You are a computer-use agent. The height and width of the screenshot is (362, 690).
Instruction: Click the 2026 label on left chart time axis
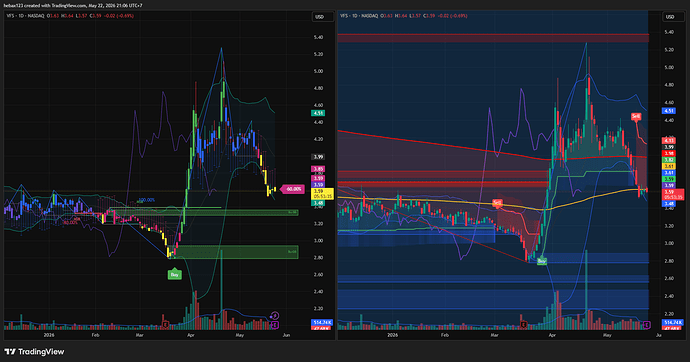click(49, 335)
